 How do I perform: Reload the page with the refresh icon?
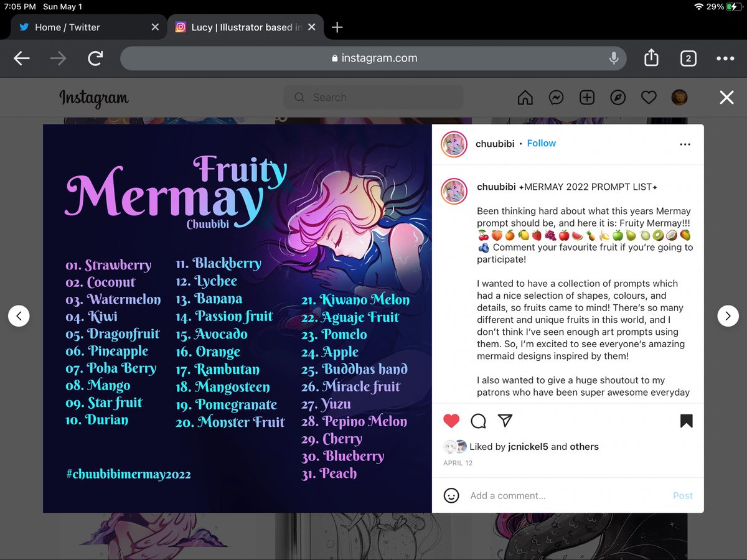tap(95, 58)
